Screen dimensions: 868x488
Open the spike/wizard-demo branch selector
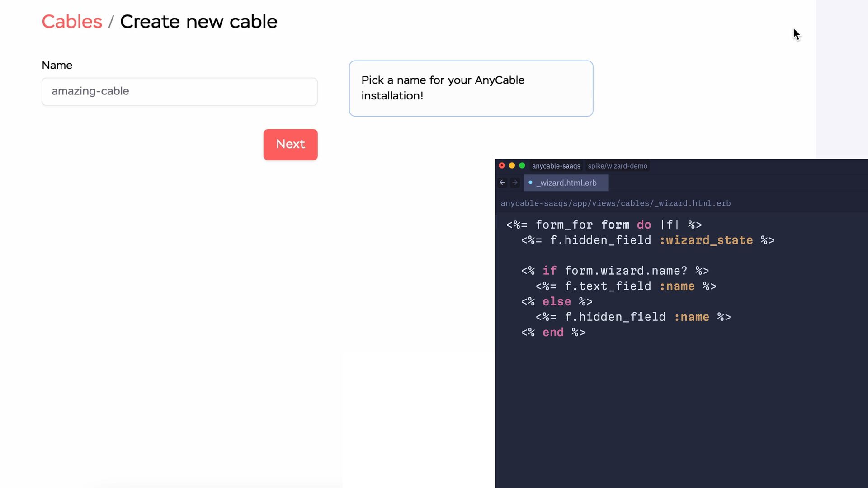[x=618, y=166]
